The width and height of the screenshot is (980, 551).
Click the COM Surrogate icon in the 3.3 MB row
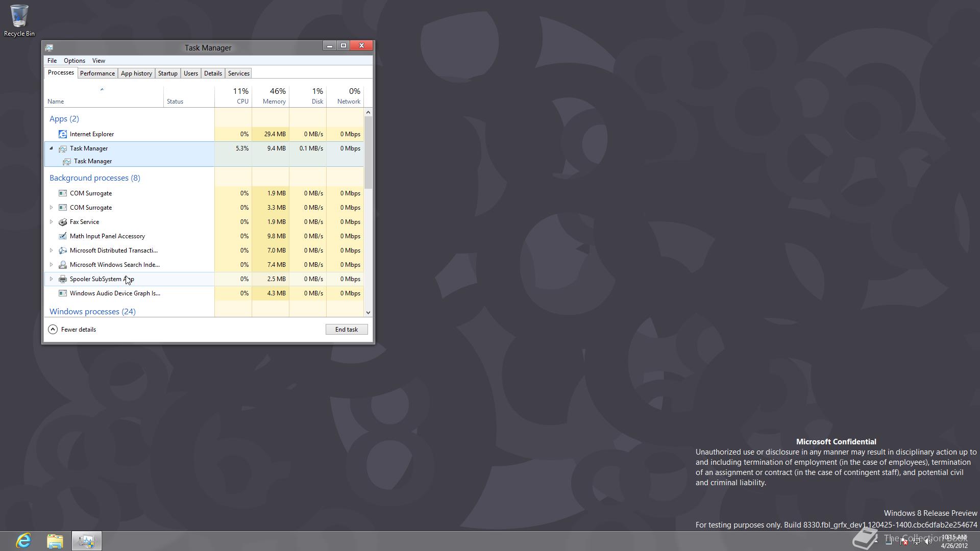pyautogui.click(x=62, y=208)
